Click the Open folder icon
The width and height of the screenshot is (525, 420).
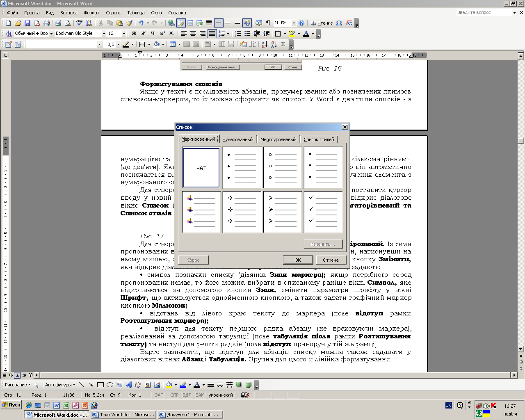(x=18, y=23)
